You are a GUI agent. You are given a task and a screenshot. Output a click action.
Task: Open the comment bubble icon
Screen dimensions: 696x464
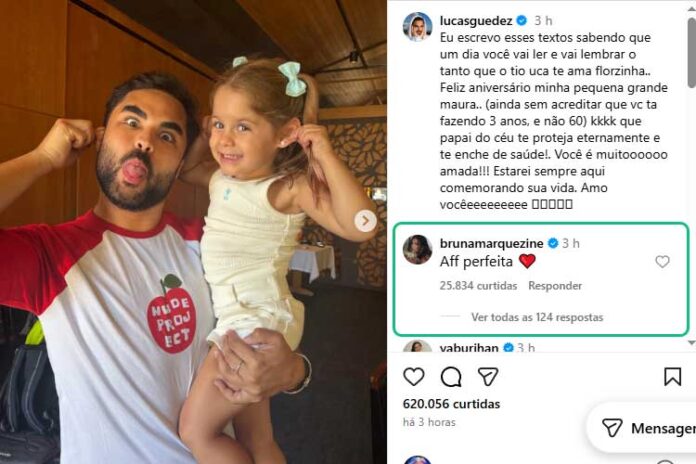pos(451,377)
